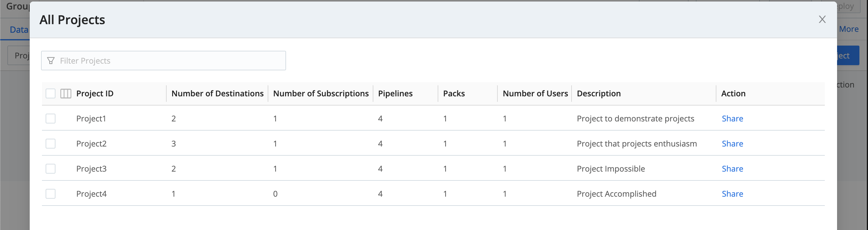Toggle the select-all projects checkbox
The image size is (868, 230).
[51, 94]
